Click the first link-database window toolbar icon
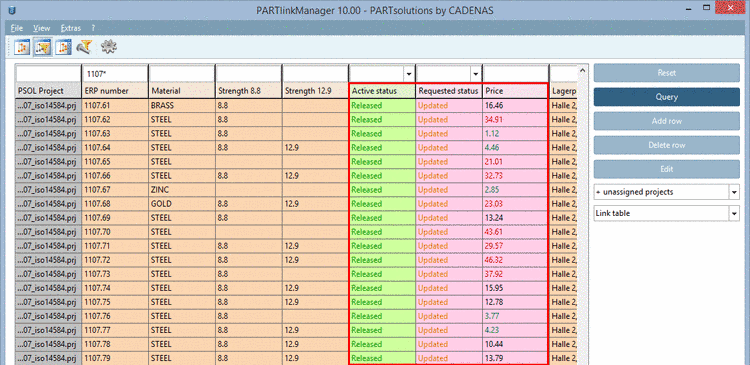 click(x=22, y=47)
